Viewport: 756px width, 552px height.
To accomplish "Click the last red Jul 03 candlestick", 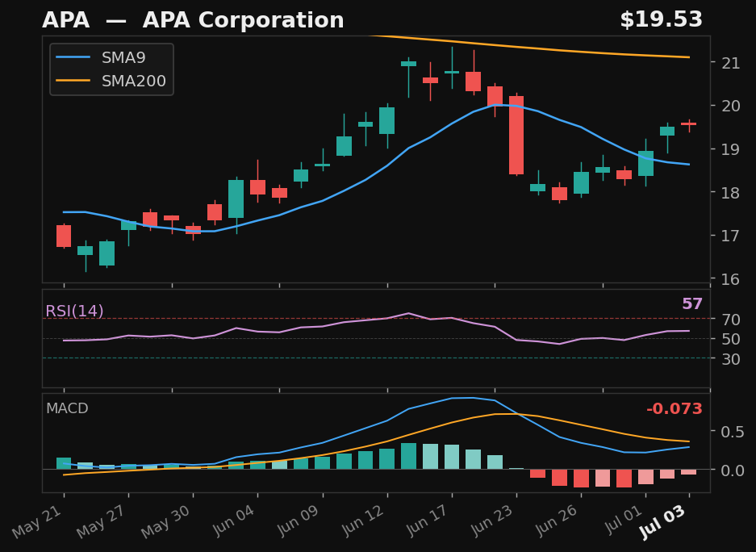I will (688, 124).
